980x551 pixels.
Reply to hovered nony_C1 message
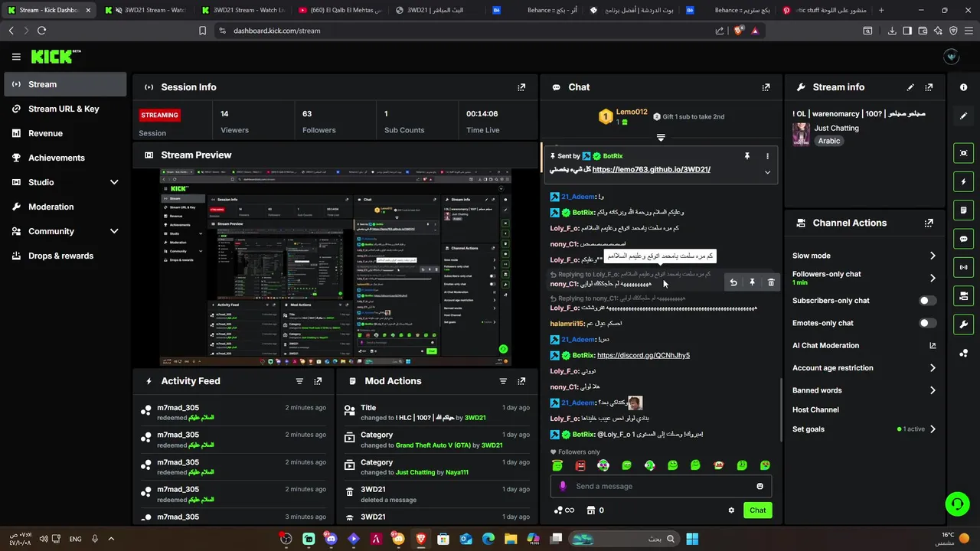733,282
